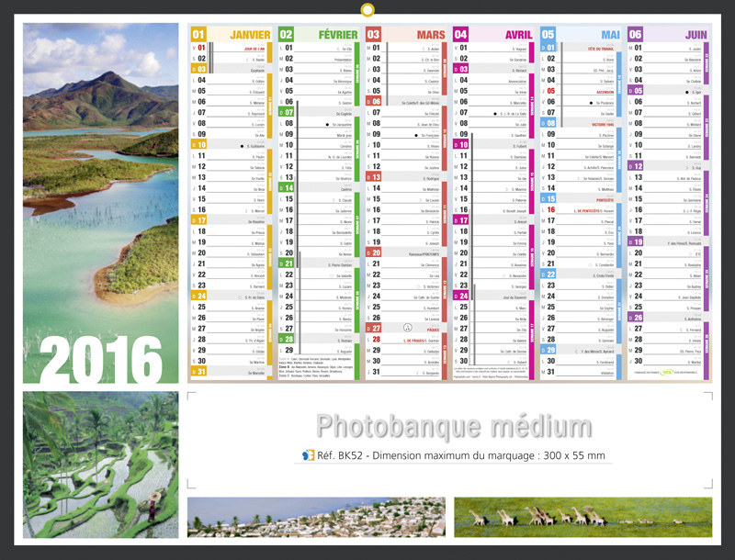The image size is (735, 560).
Task: Click the moon dot beside S. Guillaume in Janvier
Action: pyautogui.click(x=242, y=145)
